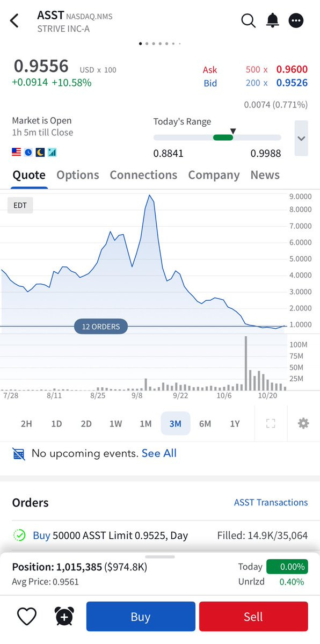Tap the back arrow icon
320x644 pixels.
[x=14, y=20]
